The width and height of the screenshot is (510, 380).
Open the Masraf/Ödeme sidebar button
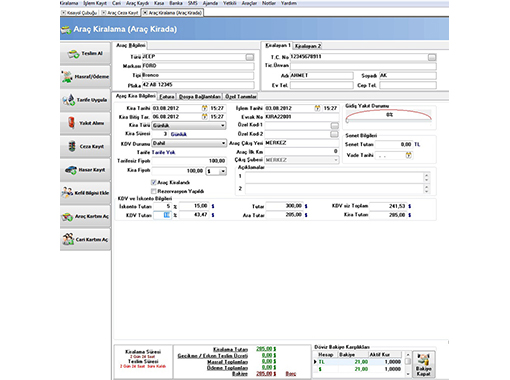pyautogui.click(x=85, y=77)
